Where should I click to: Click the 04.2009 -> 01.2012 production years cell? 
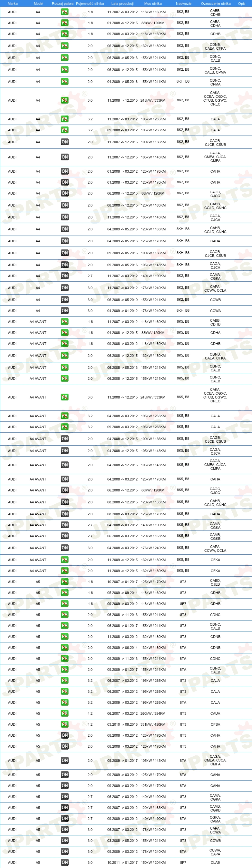(x=122, y=311)
